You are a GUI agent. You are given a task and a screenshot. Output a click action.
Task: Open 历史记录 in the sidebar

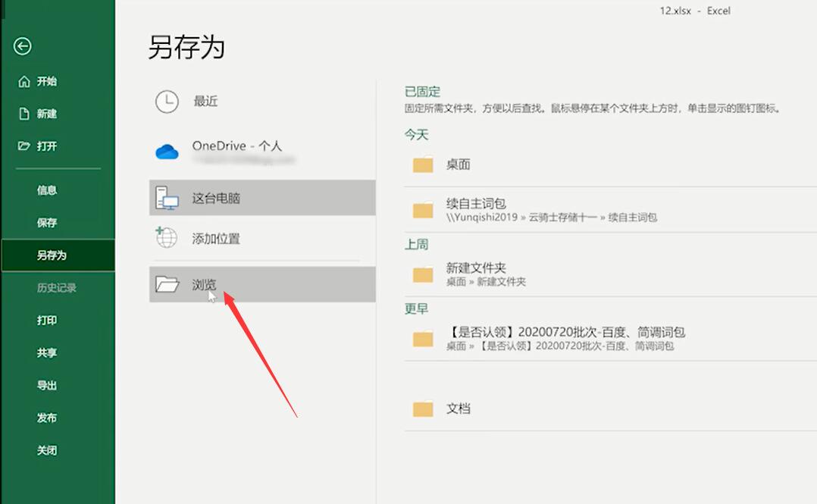(58, 288)
